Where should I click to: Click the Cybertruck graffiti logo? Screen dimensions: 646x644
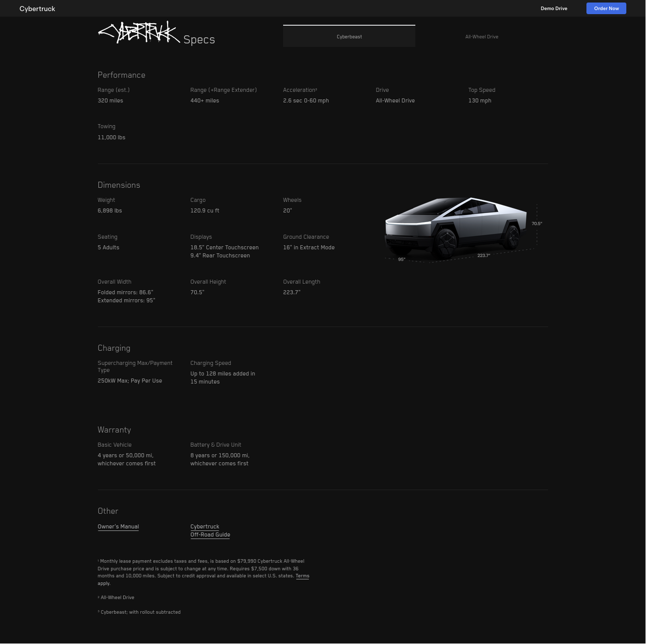pyautogui.click(x=139, y=32)
